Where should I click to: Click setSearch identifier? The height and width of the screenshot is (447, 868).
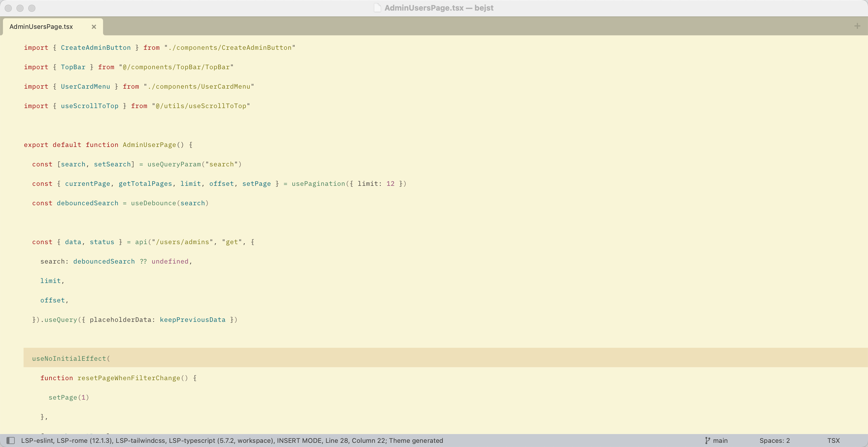112,164
